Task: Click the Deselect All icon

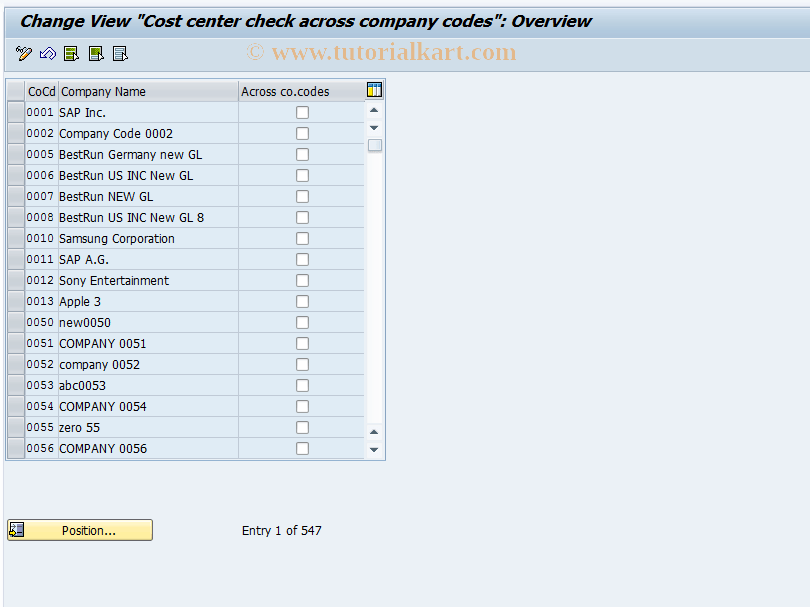Action: [120, 53]
